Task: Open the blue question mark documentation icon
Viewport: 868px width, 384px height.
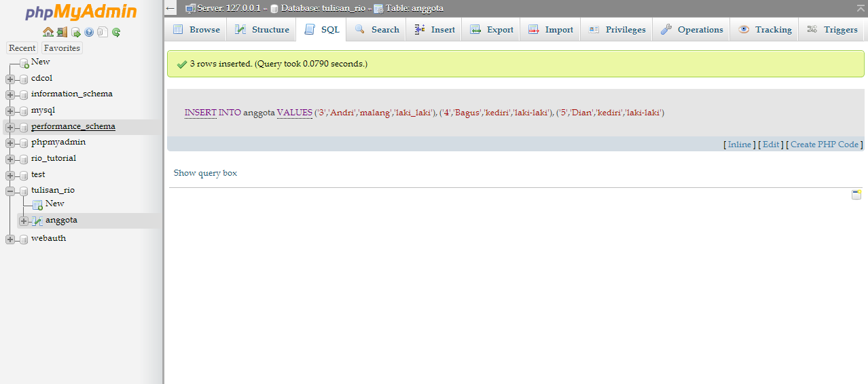Action: coord(89,32)
